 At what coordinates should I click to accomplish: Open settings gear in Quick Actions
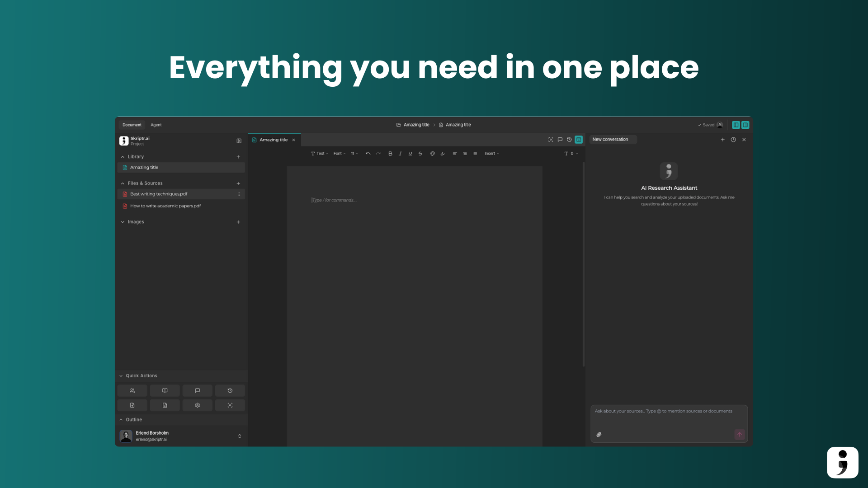pos(197,405)
